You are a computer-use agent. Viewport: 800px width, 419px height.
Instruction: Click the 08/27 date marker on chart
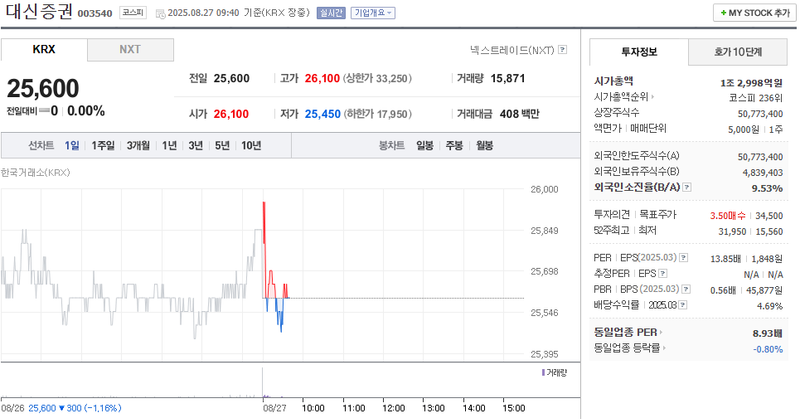coord(274,408)
